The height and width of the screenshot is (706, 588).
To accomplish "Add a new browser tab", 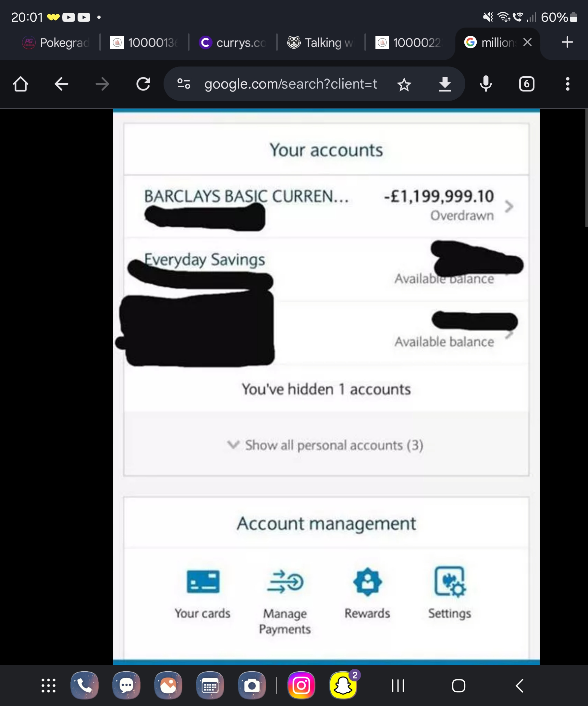I will click(567, 43).
